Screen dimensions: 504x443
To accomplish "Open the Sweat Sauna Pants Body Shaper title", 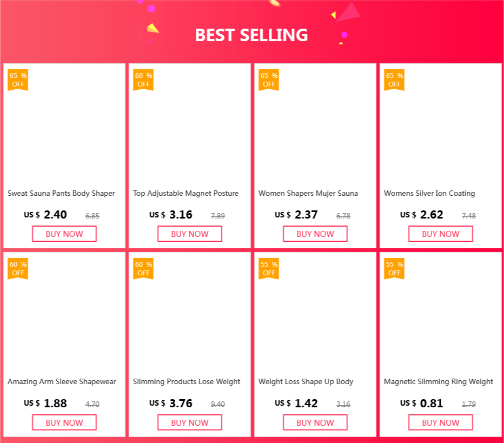I will coord(62,193).
